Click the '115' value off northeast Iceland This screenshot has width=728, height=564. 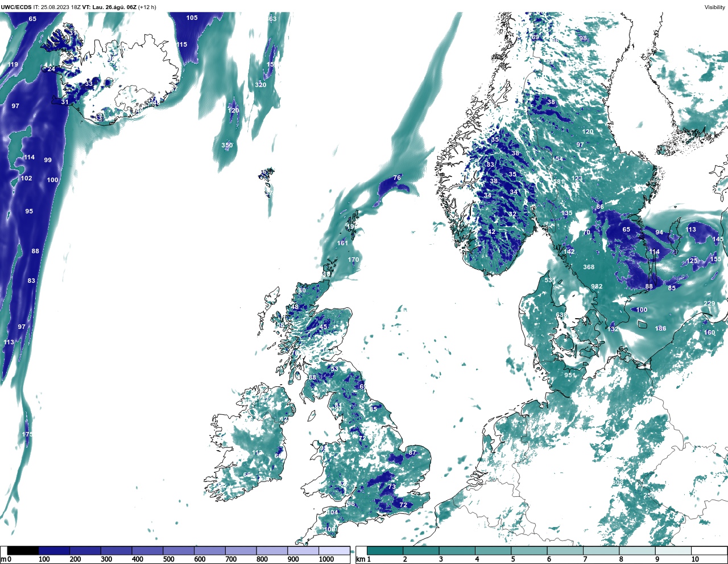[181, 44]
